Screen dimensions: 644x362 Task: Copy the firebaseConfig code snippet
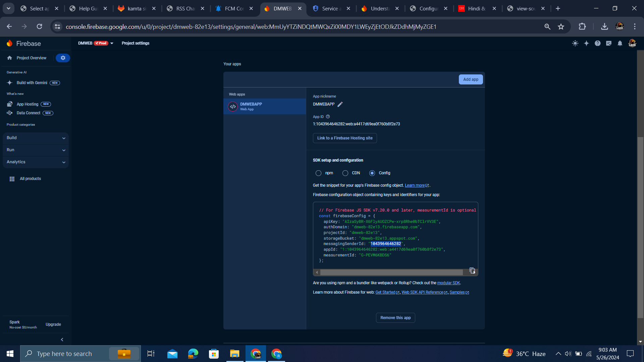click(472, 271)
